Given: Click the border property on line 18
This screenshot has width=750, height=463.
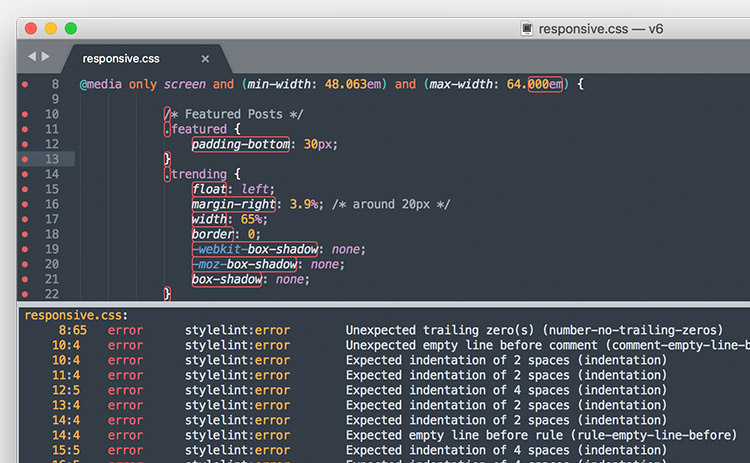Looking at the screenshot, I should pyautogui.click(x=212, y=234).
